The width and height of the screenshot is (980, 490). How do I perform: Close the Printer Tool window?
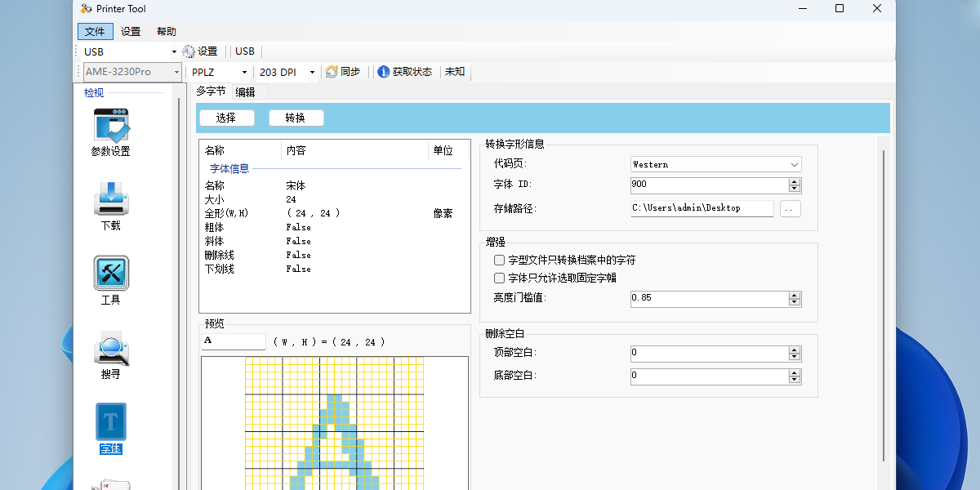(877, 9)
